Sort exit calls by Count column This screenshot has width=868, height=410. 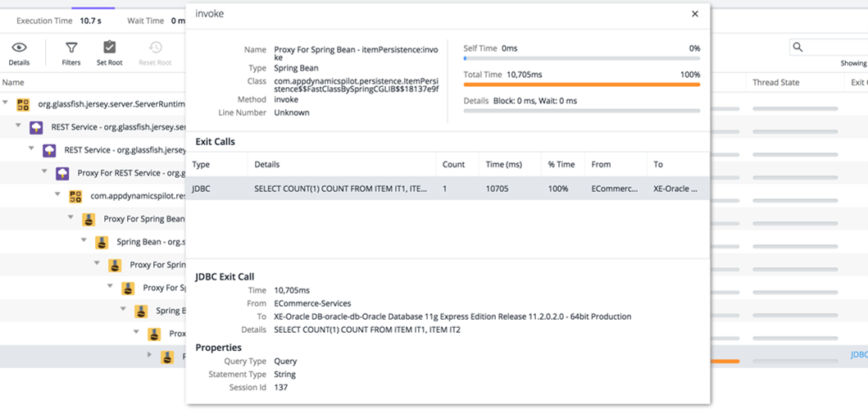click(x=453, y=165)
